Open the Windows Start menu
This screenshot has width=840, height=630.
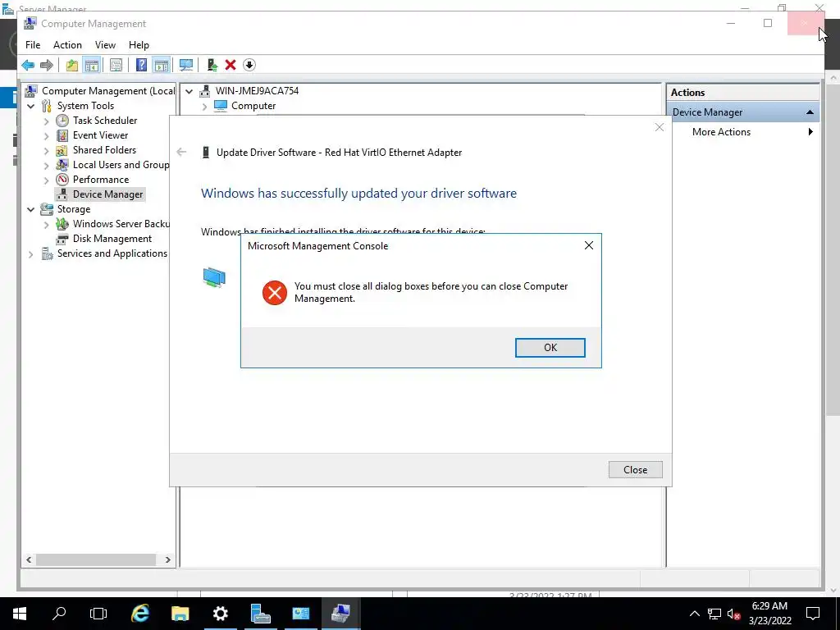20,614
